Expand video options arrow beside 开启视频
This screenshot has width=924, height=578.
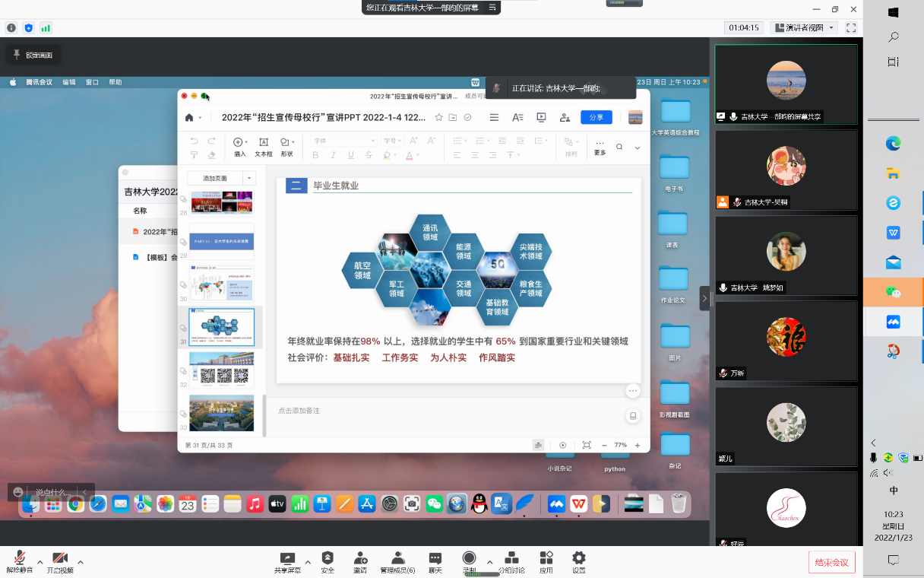pos(81,562)
